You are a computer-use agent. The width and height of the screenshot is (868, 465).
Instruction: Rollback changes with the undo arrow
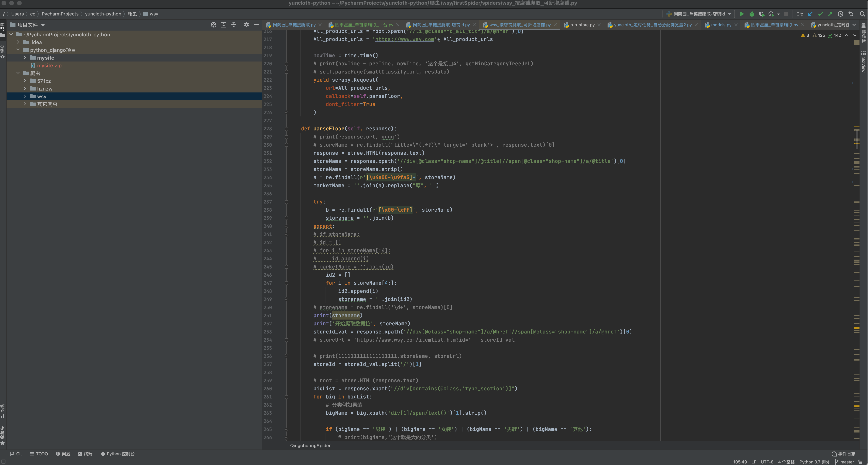[850, 14]
